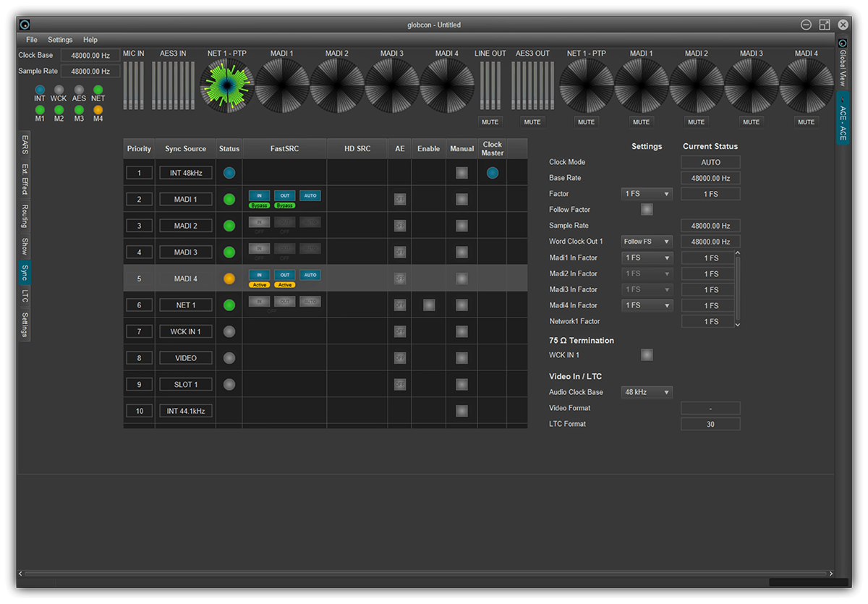Image resolution: width=868 pixels, height=604 pixels.
Task: Open the Settings menu
Action: coord(60,40)
